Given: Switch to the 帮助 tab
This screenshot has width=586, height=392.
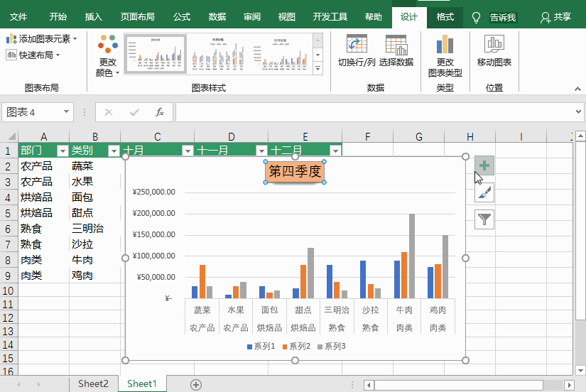Looking at the screenshot, I should [374, 17].
